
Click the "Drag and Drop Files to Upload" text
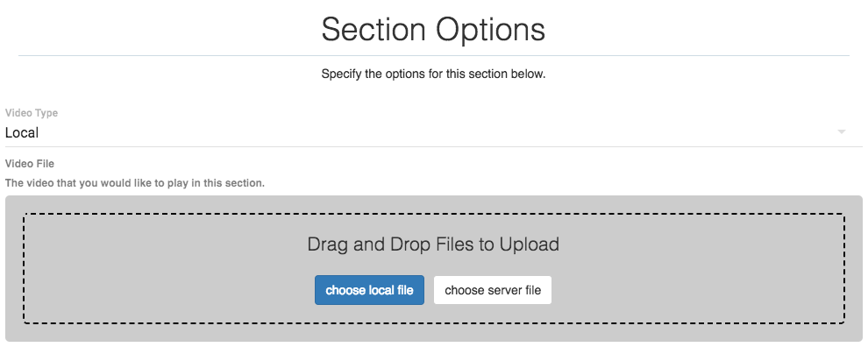[x=433, y=244]
